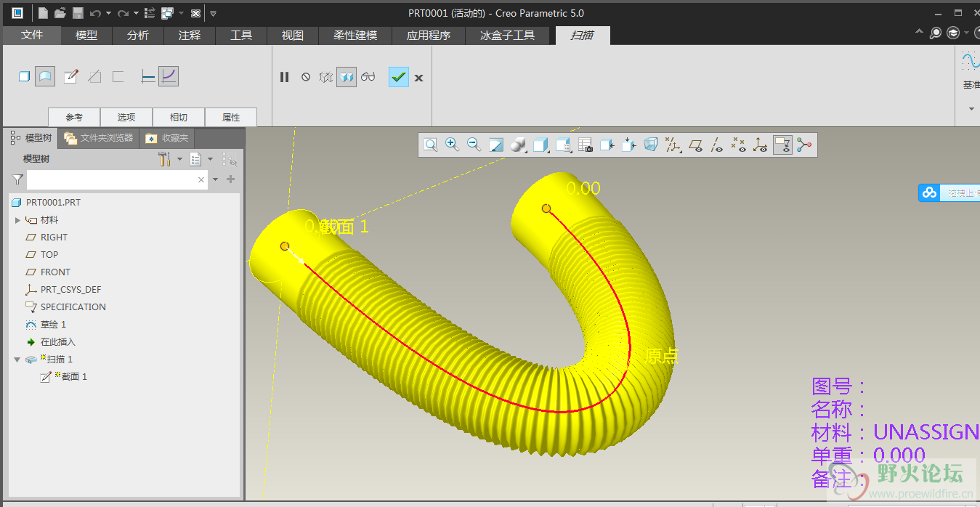The image size is (980, 507).
Task: Toggle spin center icon
Action: pyautogui.click(x=803, y=145)
